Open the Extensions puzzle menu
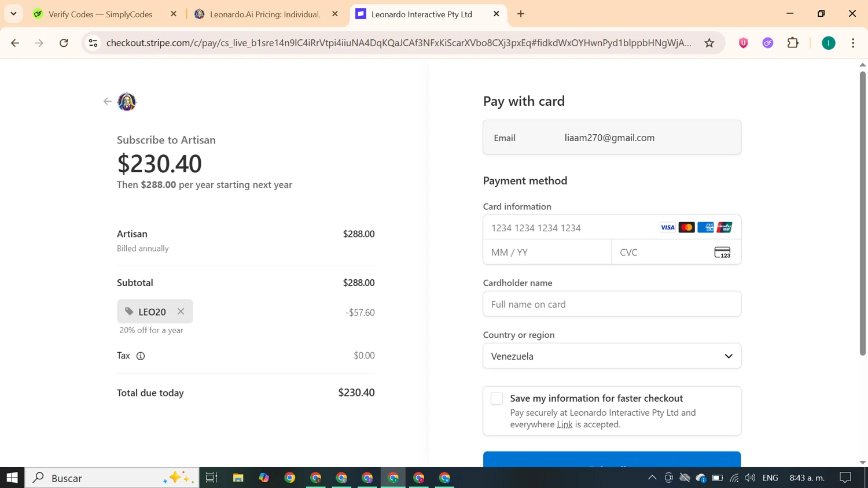This screenshot has width=868, height=488. tap(793, 43)
